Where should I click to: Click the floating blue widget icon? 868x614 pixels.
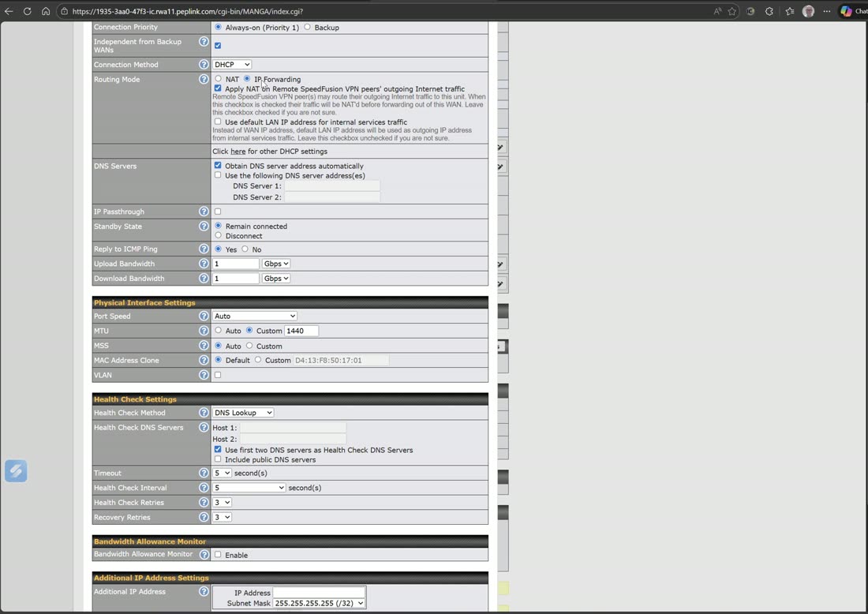tap(16, 471)
